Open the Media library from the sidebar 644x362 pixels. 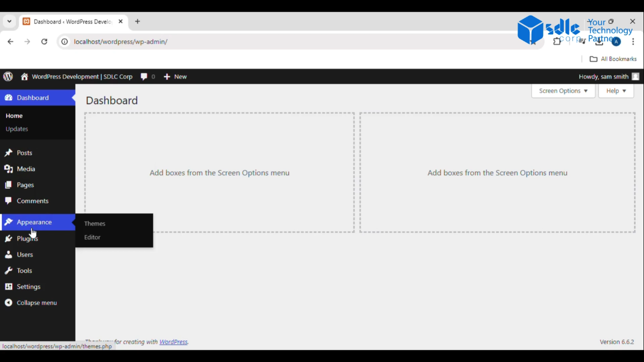pyautogui.click(x=38, y=169)
